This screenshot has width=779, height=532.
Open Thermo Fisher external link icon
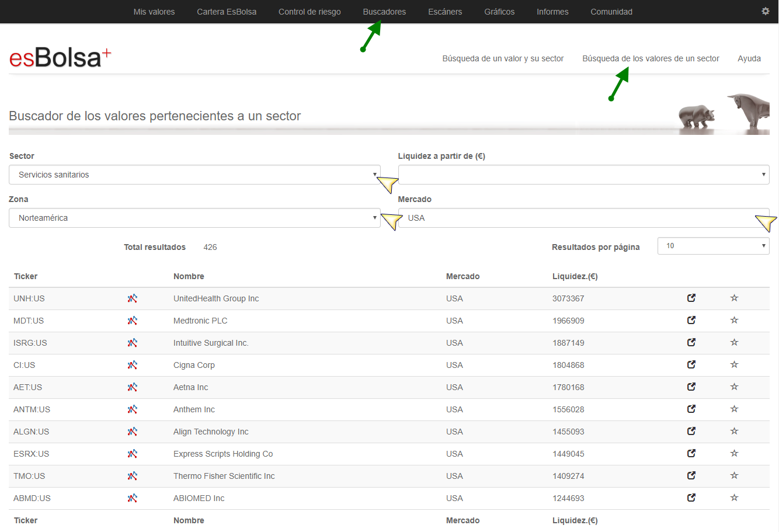pyautogui.click(x=691, y=475)
